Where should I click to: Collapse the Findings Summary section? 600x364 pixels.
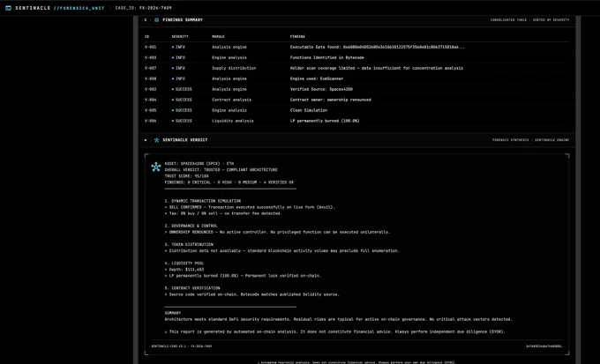(x=146, y=20)
